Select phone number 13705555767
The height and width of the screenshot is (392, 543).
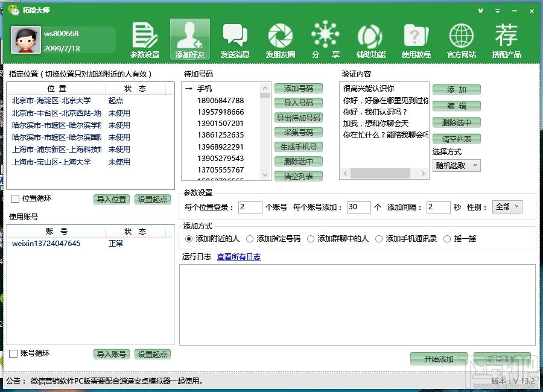click(221, 169)
